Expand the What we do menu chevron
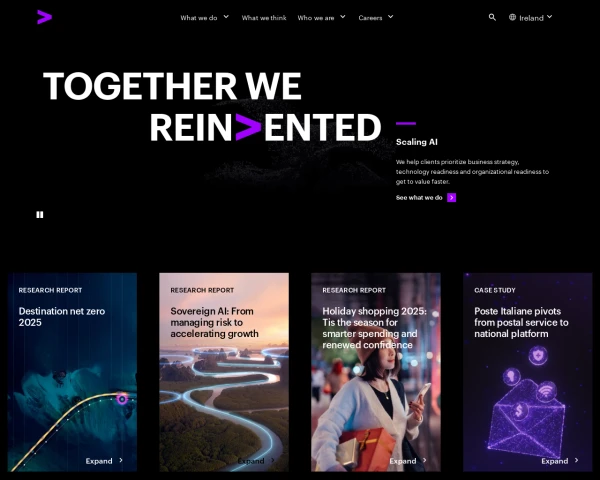 (x=226, y=17)
